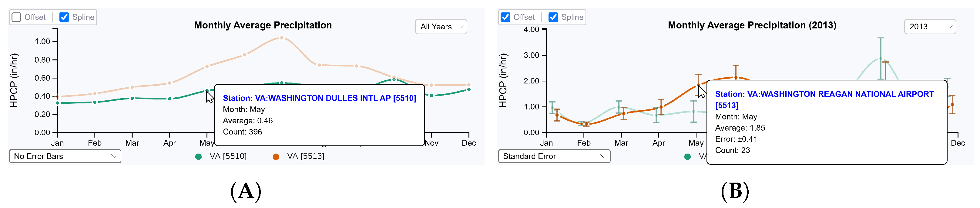Enable the Offset checkbox in chart A
980x208 pixels.
(x=16, y=18)
